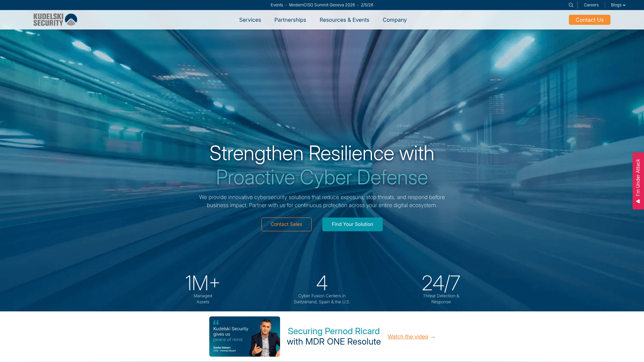The height and width of the screenshot is (362, 644).
Task: Click the Careers link
Action: coord(591,5)
